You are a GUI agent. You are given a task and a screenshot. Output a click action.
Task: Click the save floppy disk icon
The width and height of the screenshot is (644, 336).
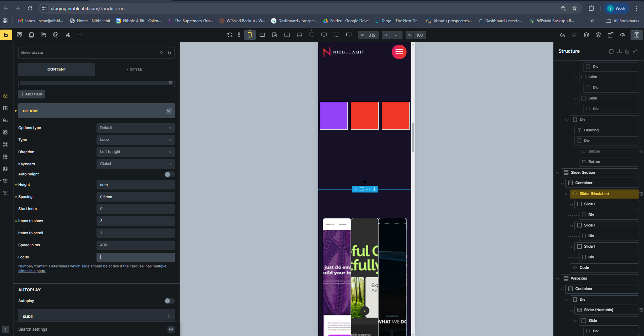pos(636,35)
